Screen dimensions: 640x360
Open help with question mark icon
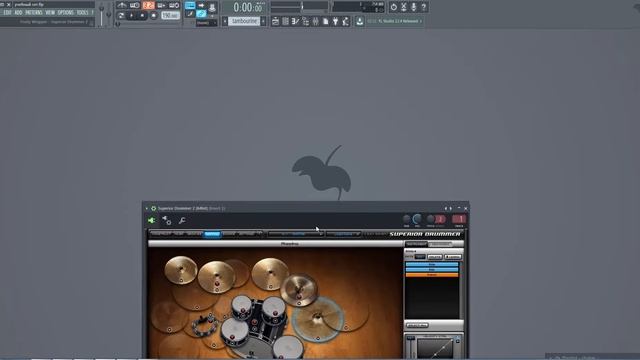[424, 7]
